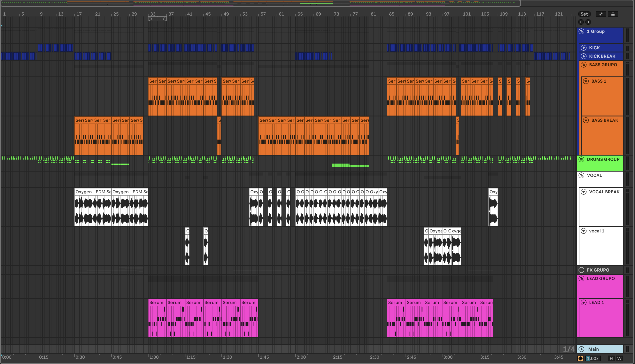This screenshot has height=364, width=635.
Task: Fold the 1 Group track
Action: [581, 32]
